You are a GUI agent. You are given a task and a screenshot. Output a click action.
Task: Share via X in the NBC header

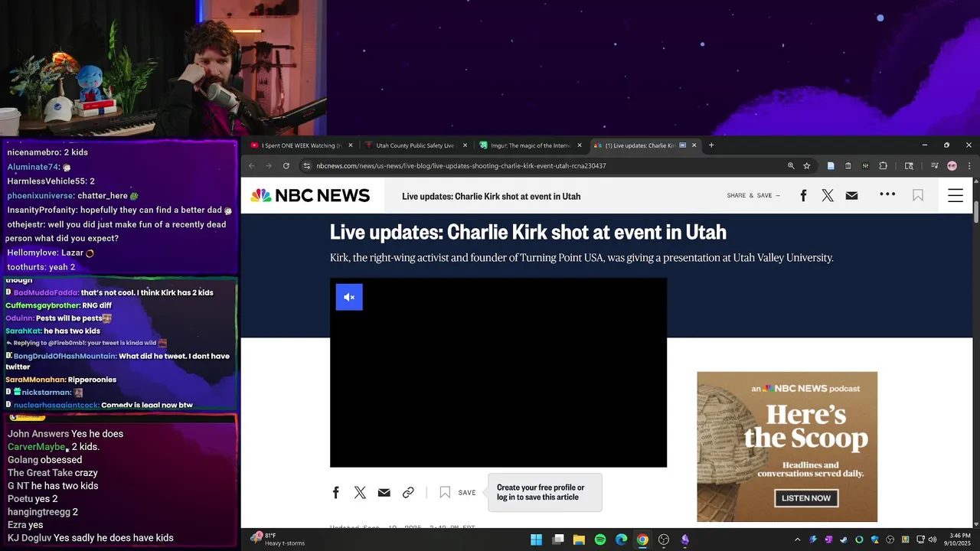pos(828,196)
